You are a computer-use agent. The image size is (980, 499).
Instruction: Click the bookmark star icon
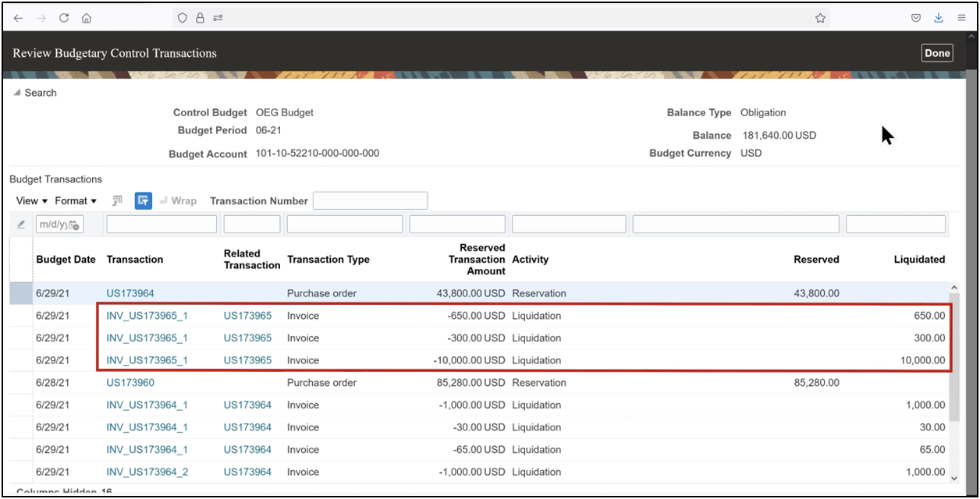click(820, 17)
